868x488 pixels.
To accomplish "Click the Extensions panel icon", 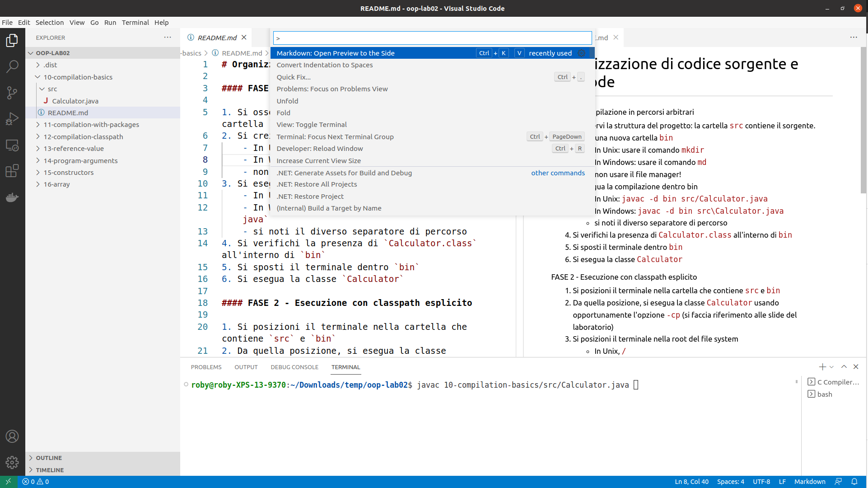I will point(12,171).
